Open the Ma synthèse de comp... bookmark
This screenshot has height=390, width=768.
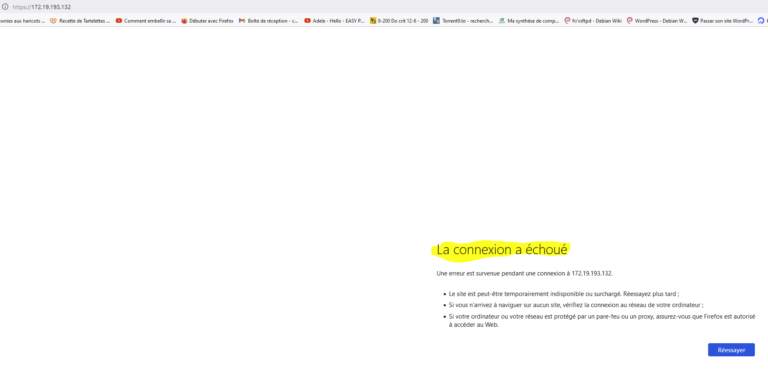pos(528,21)
